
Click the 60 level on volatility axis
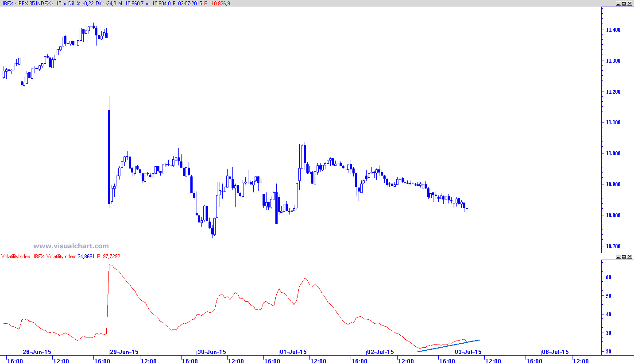(x=609, y=277)
